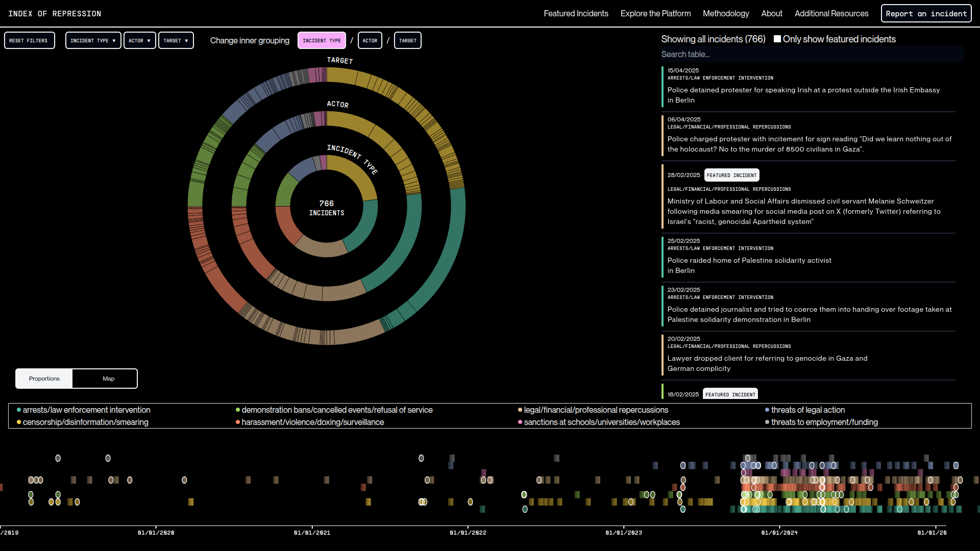Click the demonstration bans legend dot
The height and width of the screenshot is (551, 980).
coord(238,410)
